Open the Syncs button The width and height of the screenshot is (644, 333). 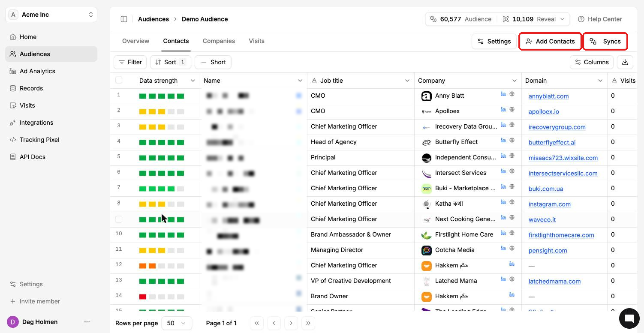coord(605,41)
